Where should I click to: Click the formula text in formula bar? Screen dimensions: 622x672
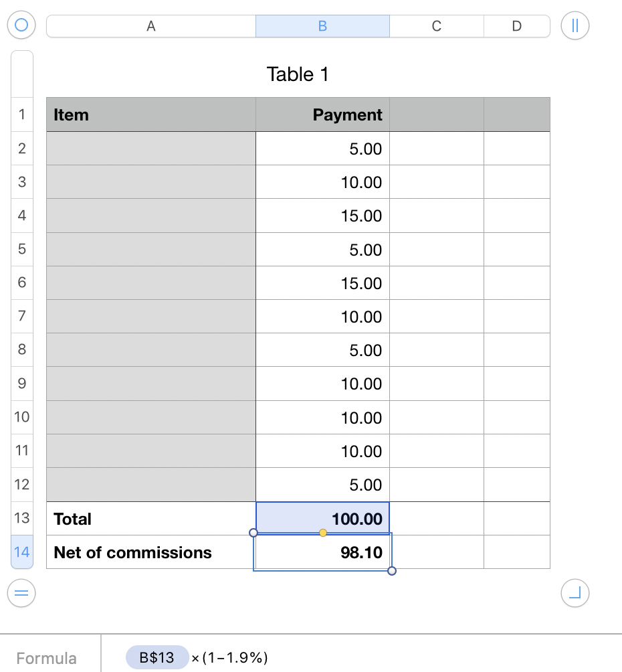(x=229, y=658)
